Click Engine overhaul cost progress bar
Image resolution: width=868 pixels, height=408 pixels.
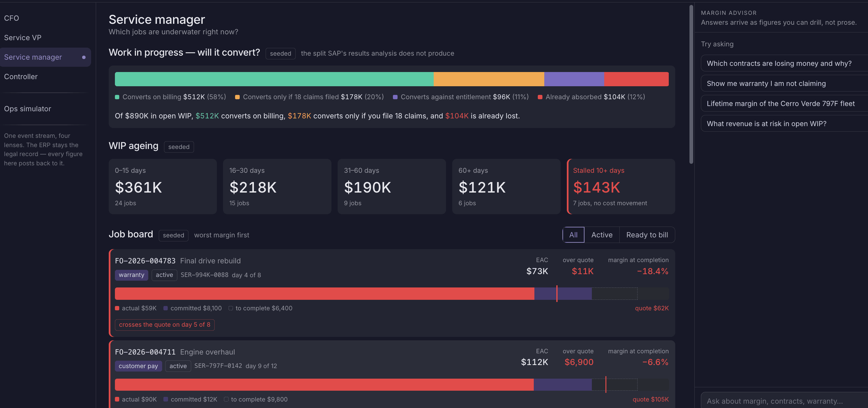pyautogui.click(x=392, y=385)
